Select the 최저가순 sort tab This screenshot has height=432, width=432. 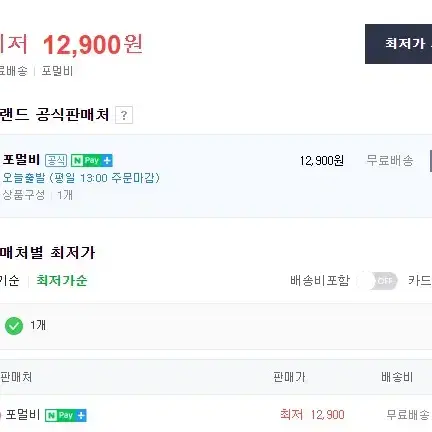pos(62,281)
